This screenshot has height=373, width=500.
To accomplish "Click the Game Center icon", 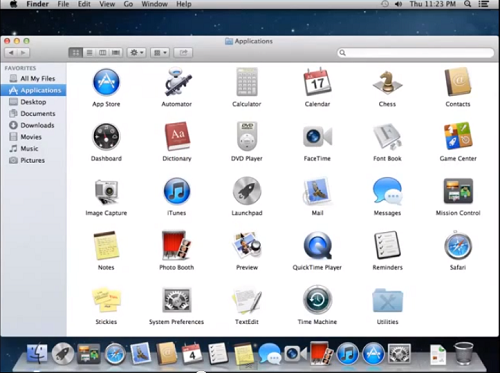I will coord(458,137).
